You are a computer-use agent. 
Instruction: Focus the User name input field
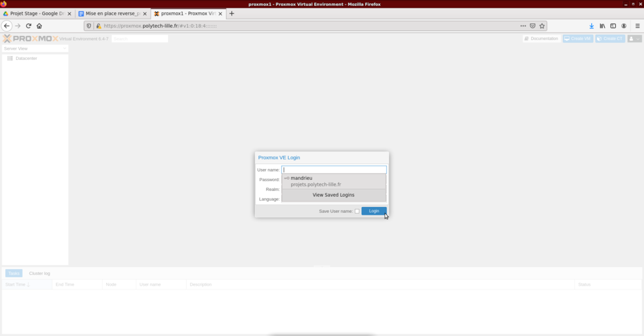click(334, 170)
